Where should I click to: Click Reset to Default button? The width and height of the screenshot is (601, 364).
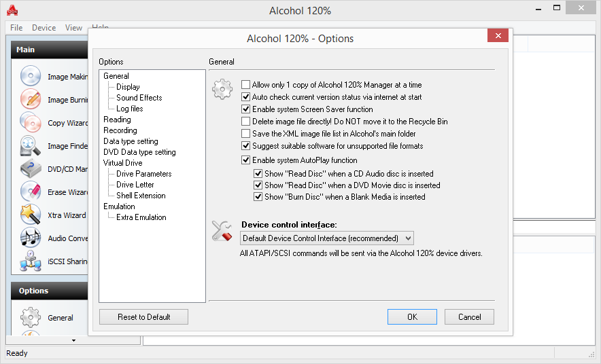[143, 317]
